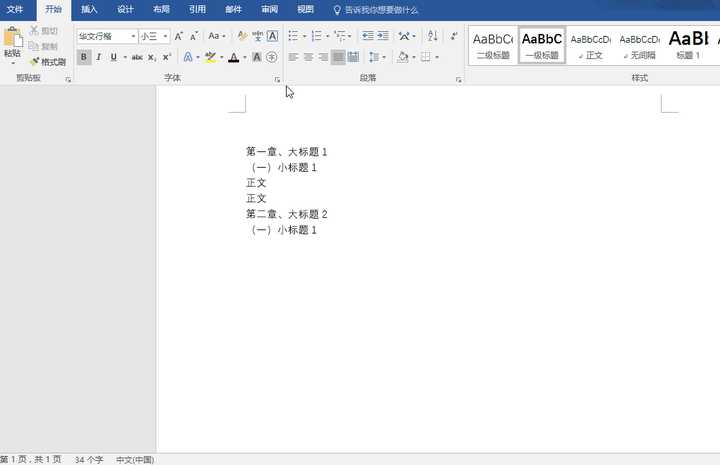720x465 pixels.
Task: Open the phonetic guide (拼音) tool
Action: (257, 36)
